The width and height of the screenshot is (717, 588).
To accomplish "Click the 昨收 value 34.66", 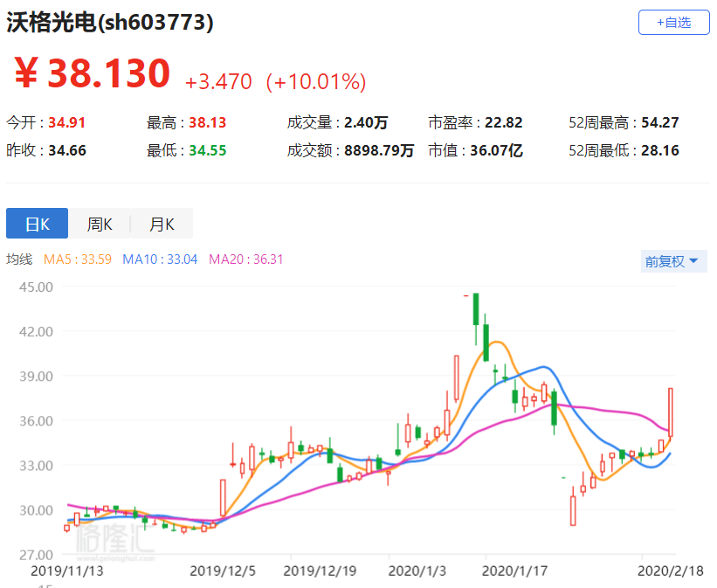I will (66, 150).
